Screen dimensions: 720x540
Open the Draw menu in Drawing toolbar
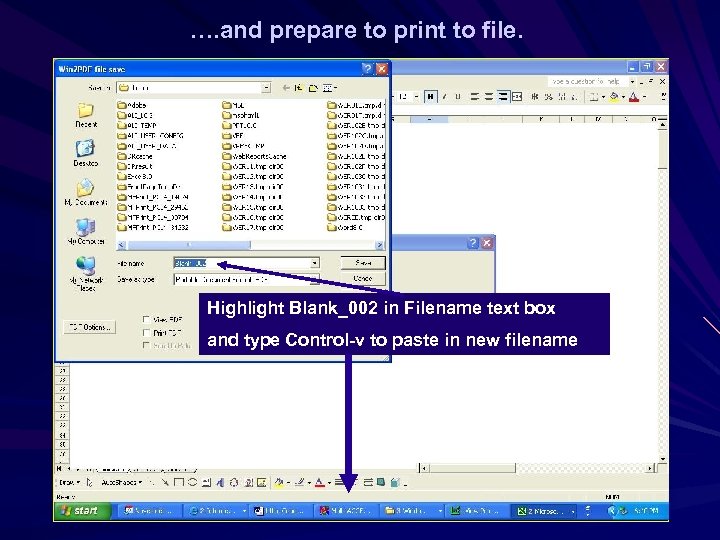[x=69, y=482]
